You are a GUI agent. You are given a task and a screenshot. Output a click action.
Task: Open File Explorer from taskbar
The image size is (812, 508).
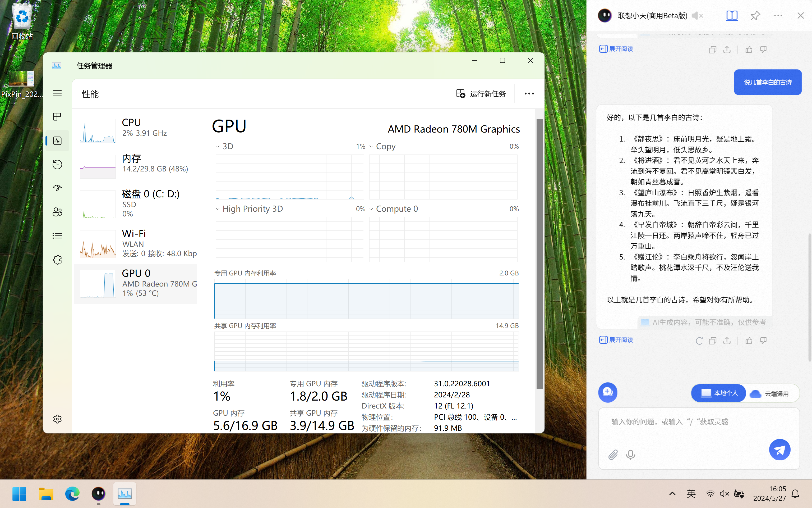(46, 494)
